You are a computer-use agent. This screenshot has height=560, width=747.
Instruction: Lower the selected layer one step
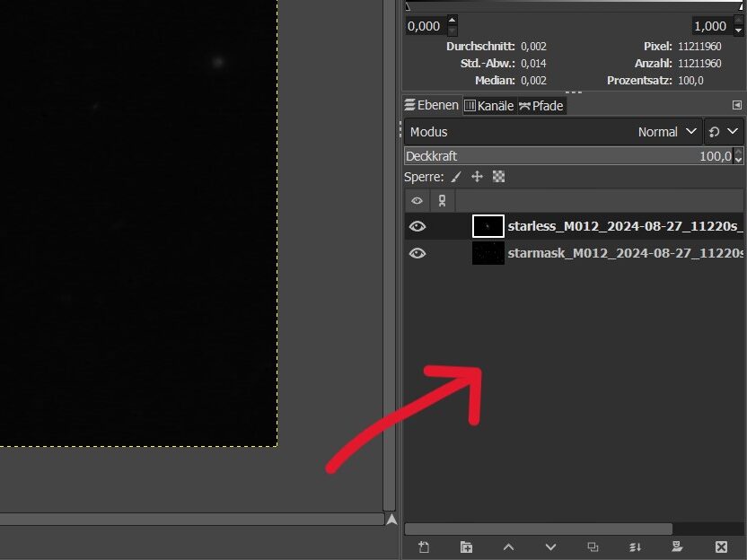[x=550, y=547]
